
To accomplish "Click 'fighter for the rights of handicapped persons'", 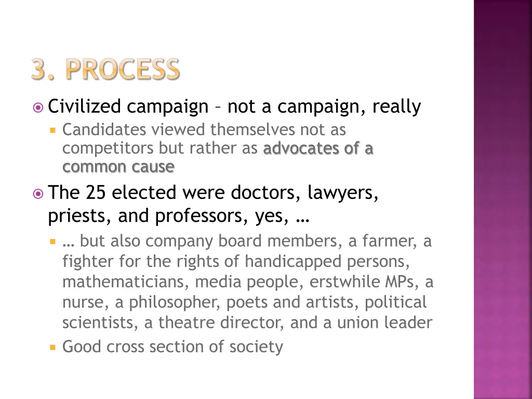I will pyautogui.click(x=236, y=262).
